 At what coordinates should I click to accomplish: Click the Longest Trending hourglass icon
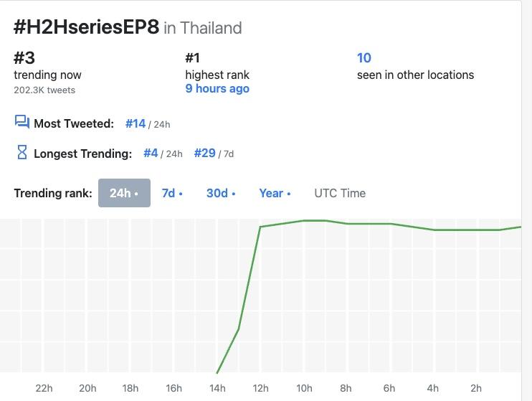pos(22,153)
